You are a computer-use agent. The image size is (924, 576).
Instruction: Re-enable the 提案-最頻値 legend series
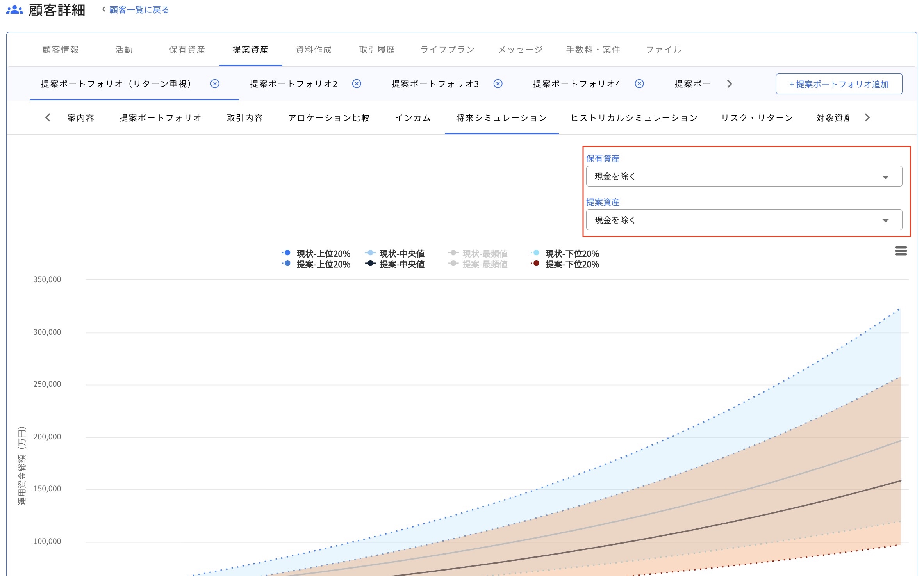[485, 264]
